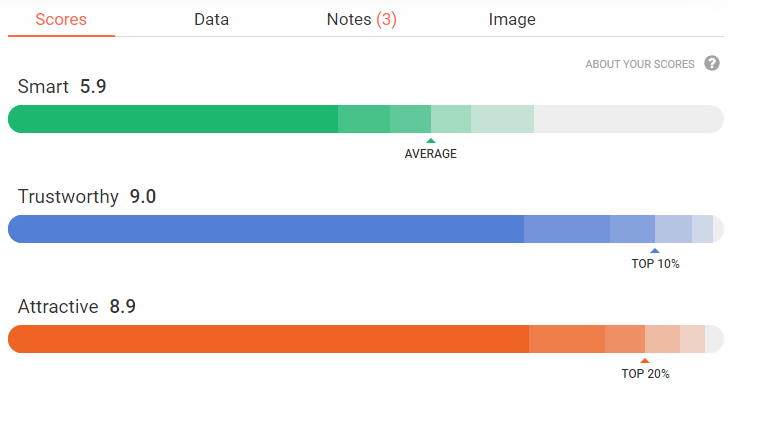Click the lightest green Smart bar segment

pos(502,119)
